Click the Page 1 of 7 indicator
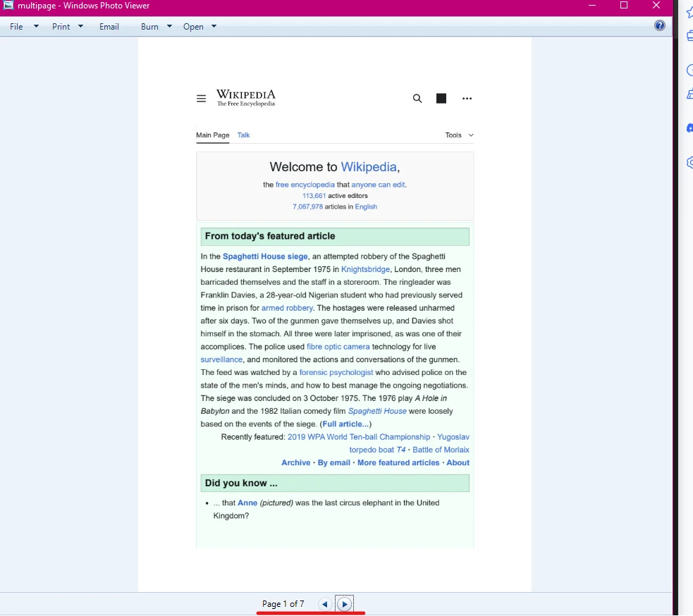This screenshot has width=693, height=616. point(283,604)
